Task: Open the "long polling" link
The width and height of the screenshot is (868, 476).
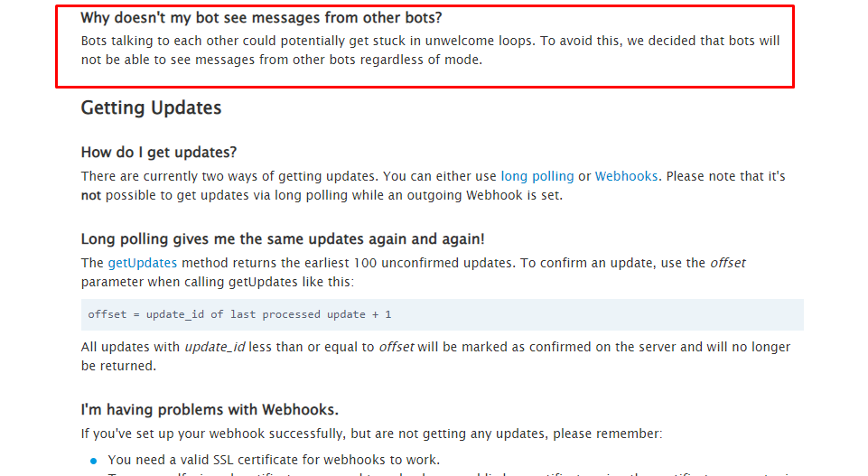Action: (537, 176)
